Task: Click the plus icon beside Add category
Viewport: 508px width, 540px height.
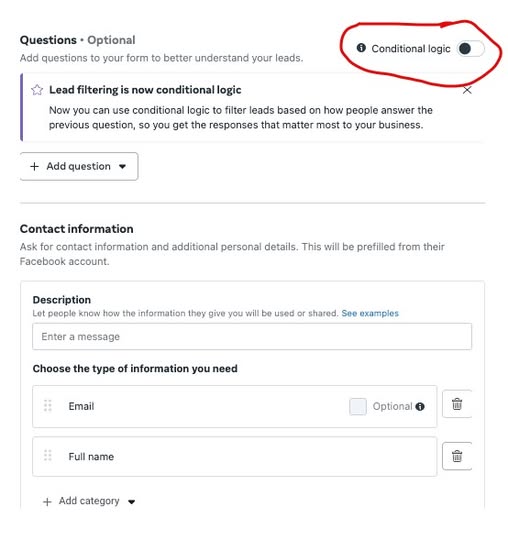Action: [x=47, y=502]
